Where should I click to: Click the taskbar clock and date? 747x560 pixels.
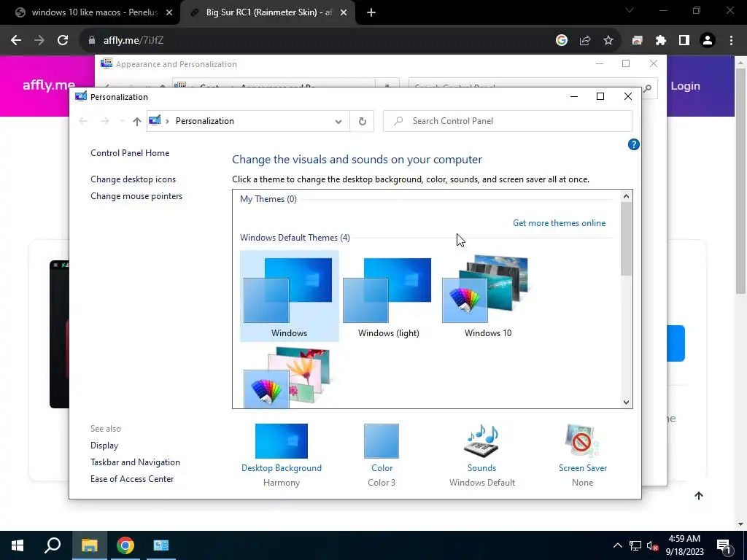[x=684, y=545]
